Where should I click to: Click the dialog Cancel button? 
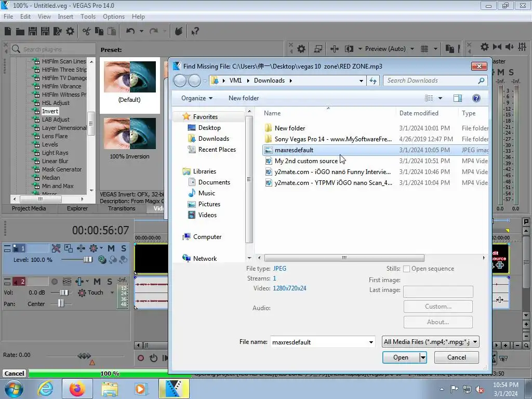pyautogui.click(x=456, y=357)
